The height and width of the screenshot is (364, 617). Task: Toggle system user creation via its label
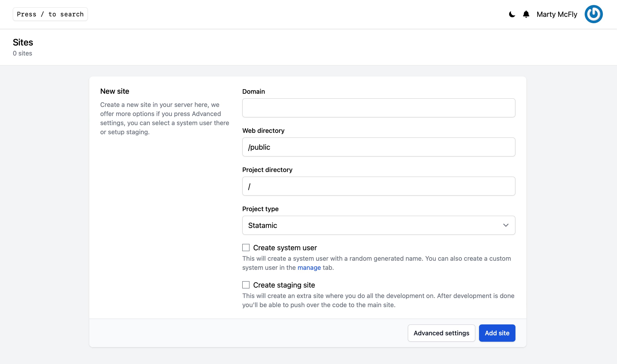click(285, 248)
